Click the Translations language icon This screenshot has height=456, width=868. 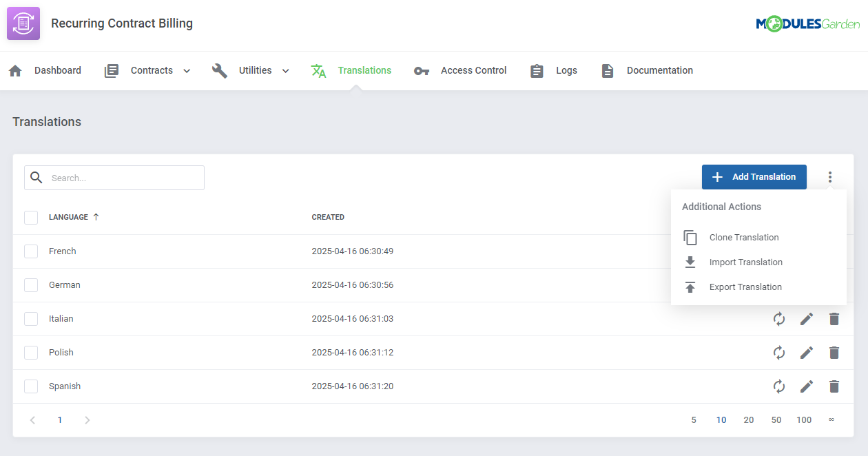318,70
